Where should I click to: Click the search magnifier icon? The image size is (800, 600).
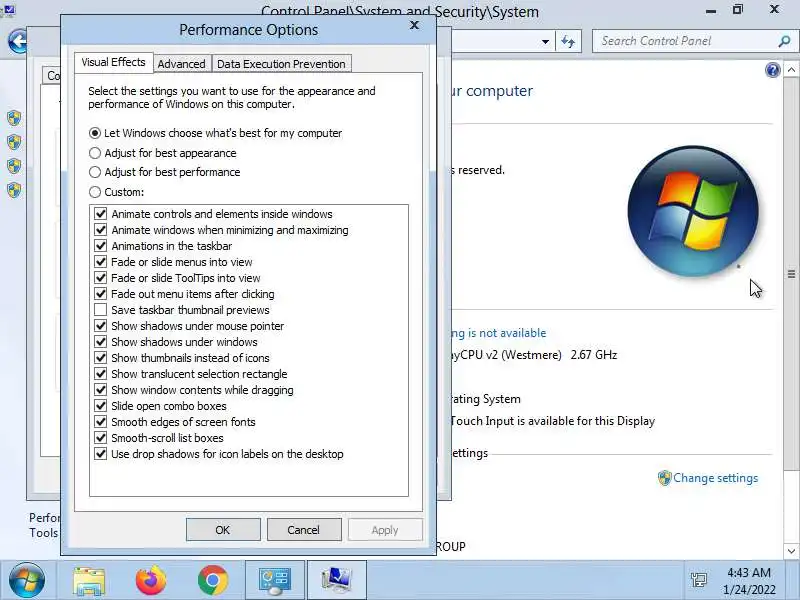click(x=784, y=41)
